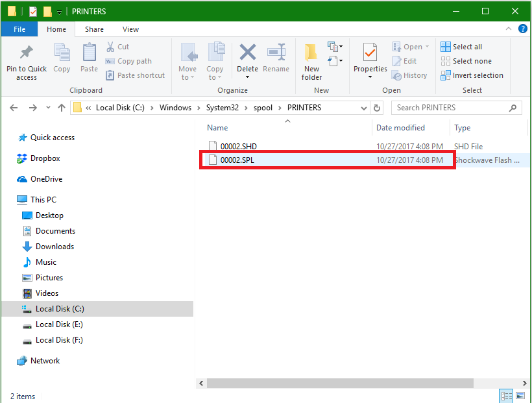The image size is (532, 403).
Task: Switch to the Share ribbon tab
Action: point(94,29)
